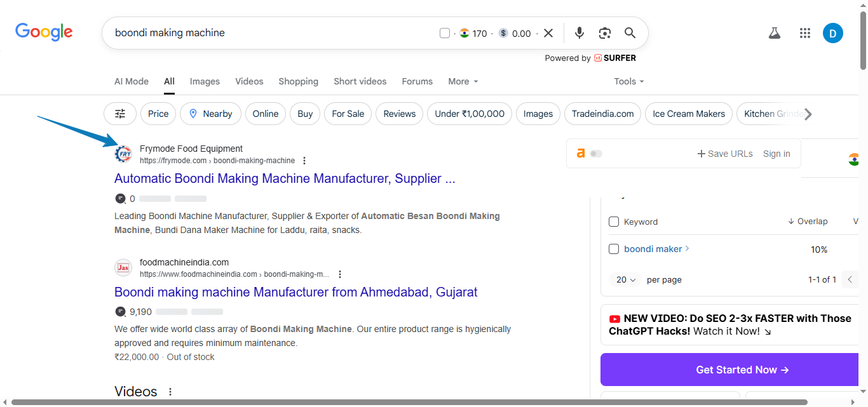Screen dimensions: 868x407
Task: Open Google Lens image search
Action: coord(604,33)
